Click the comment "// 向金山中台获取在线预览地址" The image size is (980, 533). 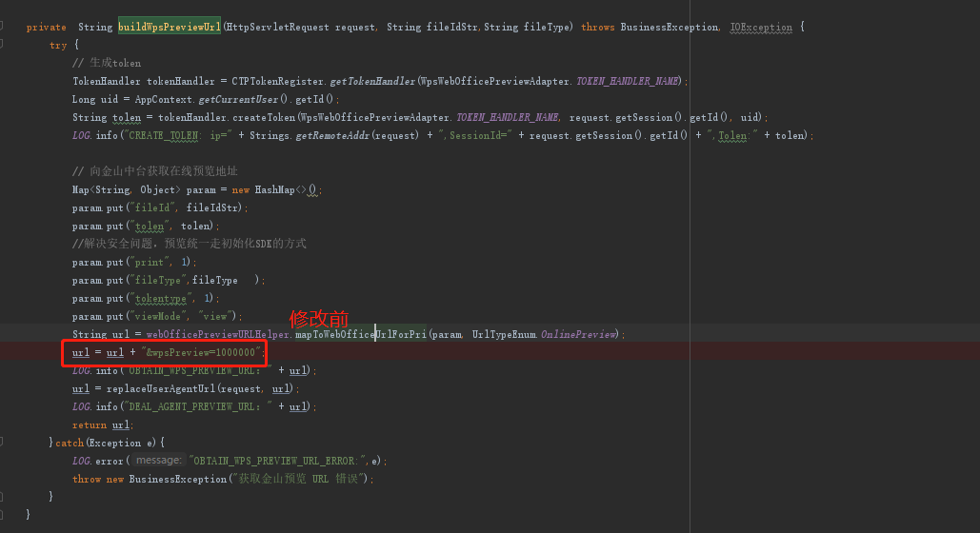(155, 171)
